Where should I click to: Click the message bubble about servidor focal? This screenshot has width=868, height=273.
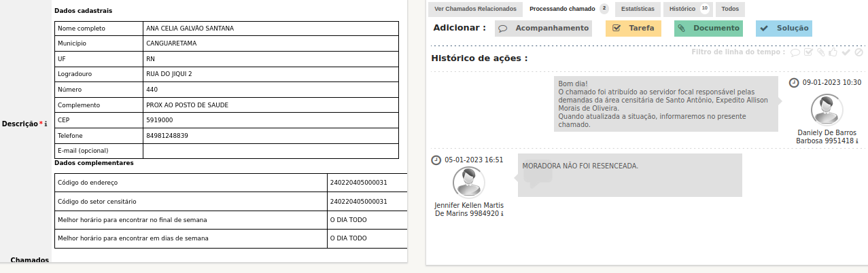click(666, 104)
